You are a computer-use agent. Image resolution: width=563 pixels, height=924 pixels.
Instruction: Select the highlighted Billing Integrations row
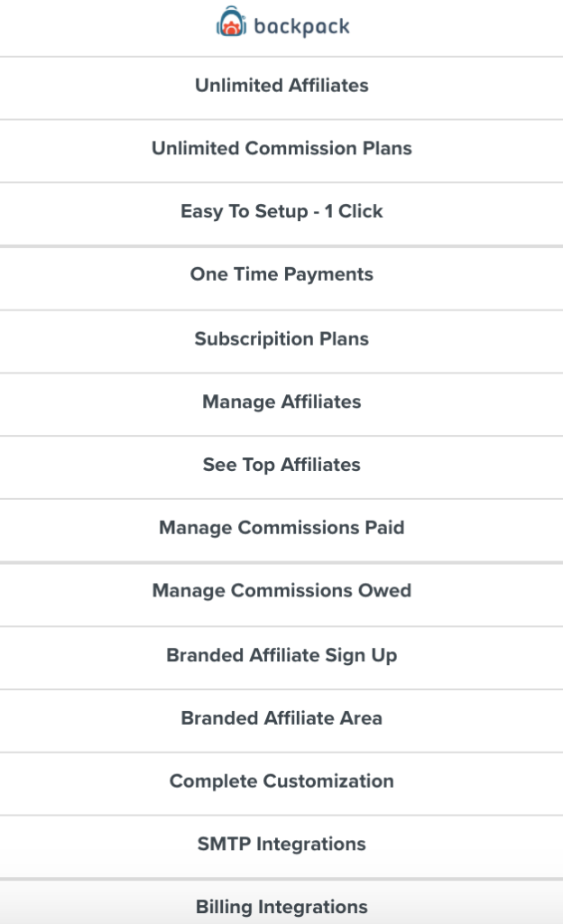click(x=281, y=902)
